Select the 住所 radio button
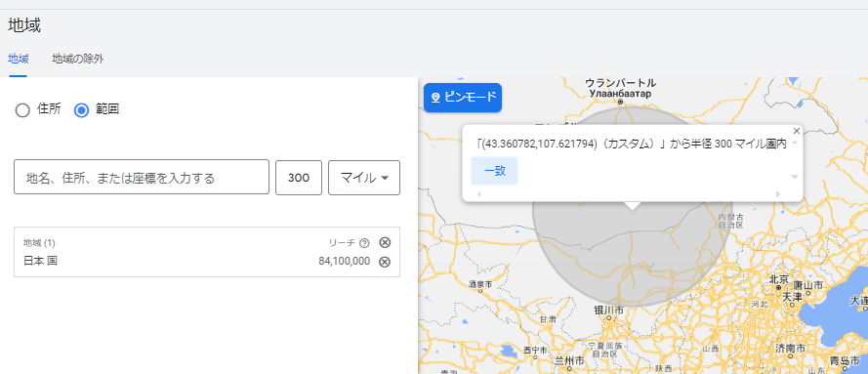 [22, 110]
